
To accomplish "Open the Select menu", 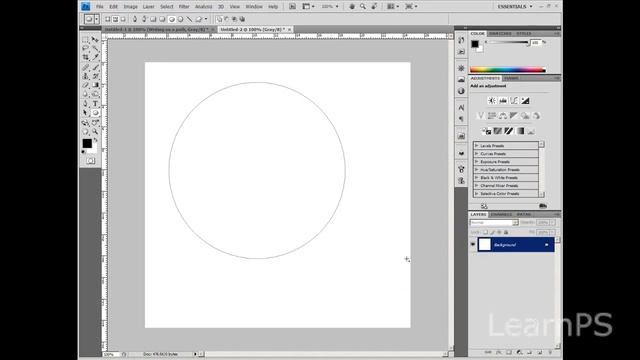I will (167, 7).
